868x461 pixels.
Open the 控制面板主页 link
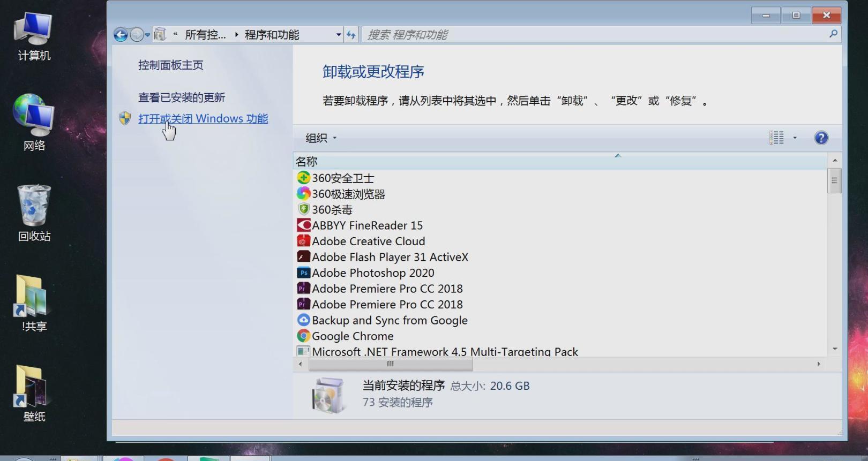(170, 65)
